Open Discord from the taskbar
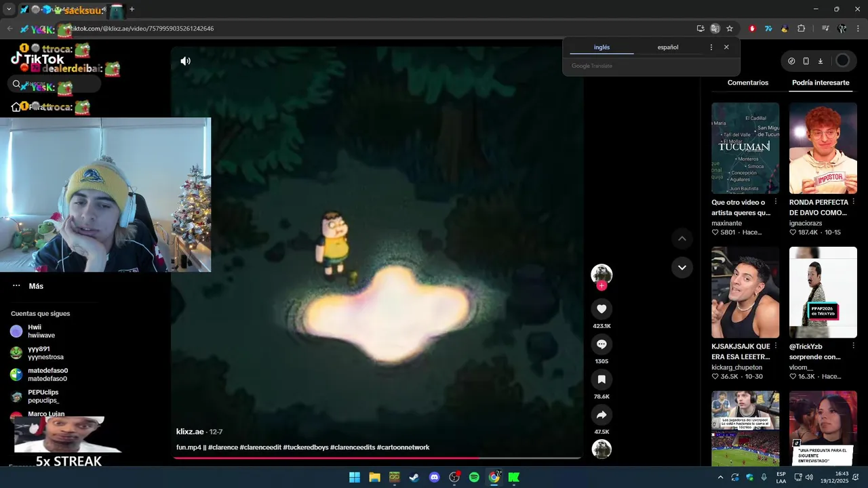This screenshot has height=488, width=868. pyautogui.click(x=434, y=477)
